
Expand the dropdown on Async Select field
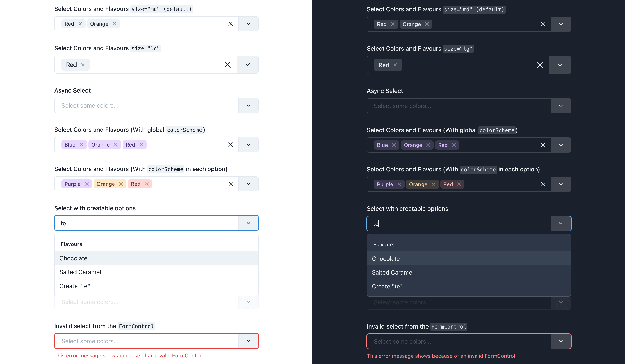248,105
